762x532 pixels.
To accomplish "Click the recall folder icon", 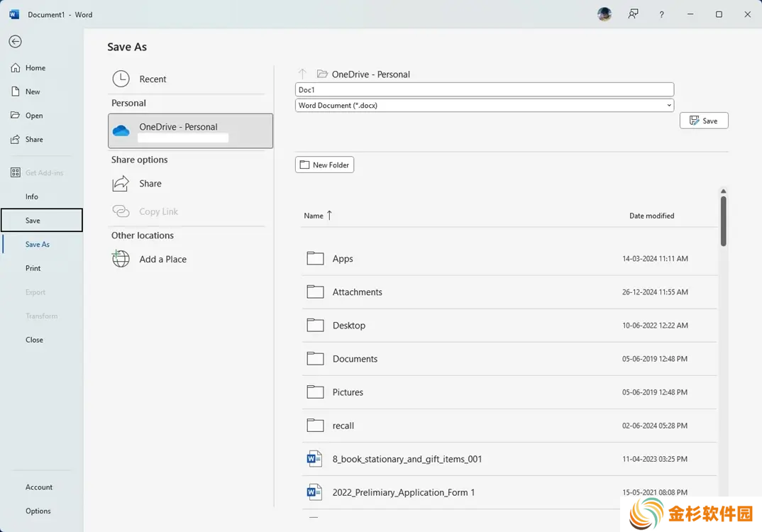I will tap(316, 425).
